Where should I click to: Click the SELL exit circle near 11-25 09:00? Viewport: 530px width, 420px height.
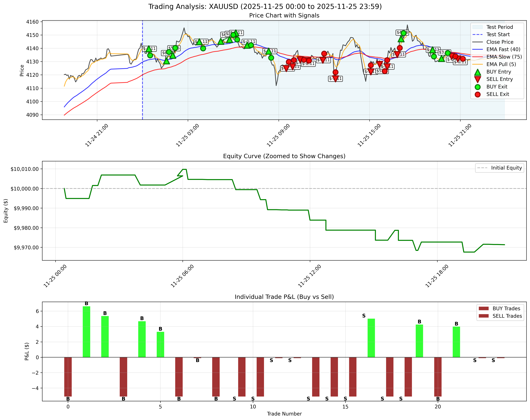(289, 62)
